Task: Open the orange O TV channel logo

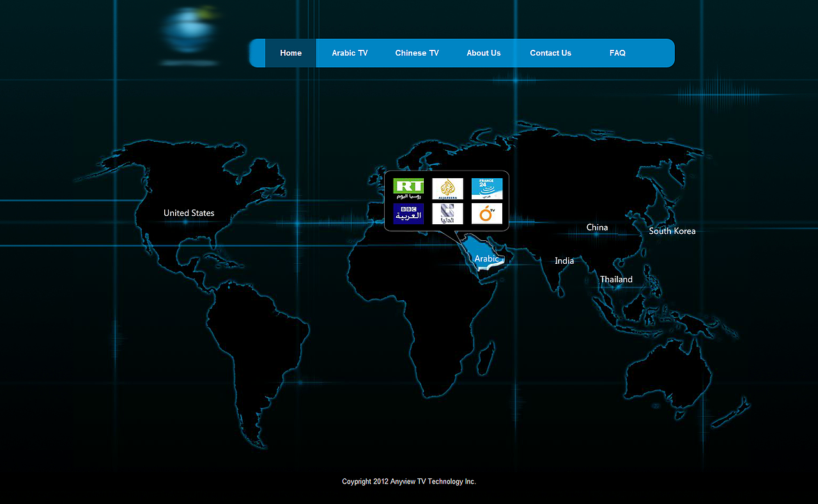Action: (x=487, y=214)
